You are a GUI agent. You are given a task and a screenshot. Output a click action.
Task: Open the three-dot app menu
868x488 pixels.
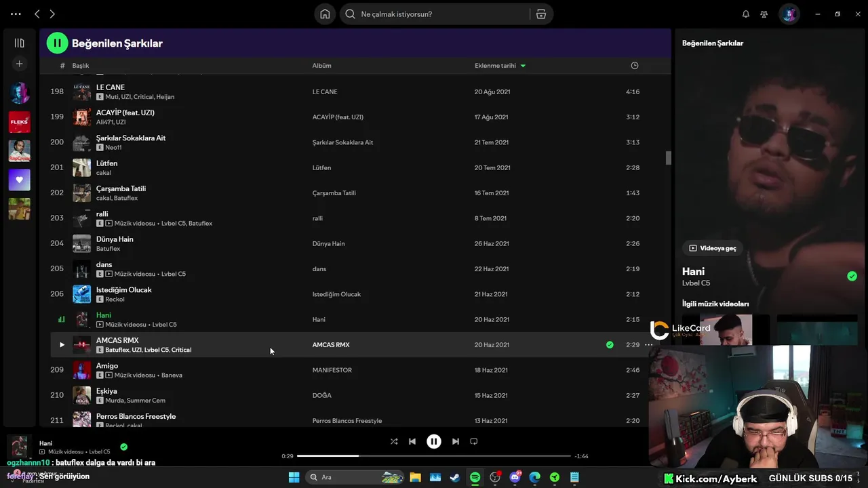(x=16, y=14)
